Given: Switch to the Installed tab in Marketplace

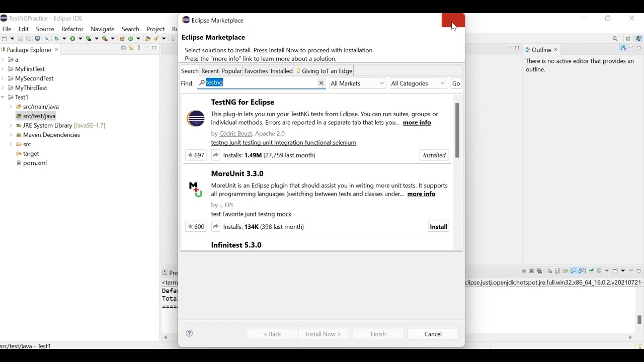Looking at the screenshot, I should 281,71.
